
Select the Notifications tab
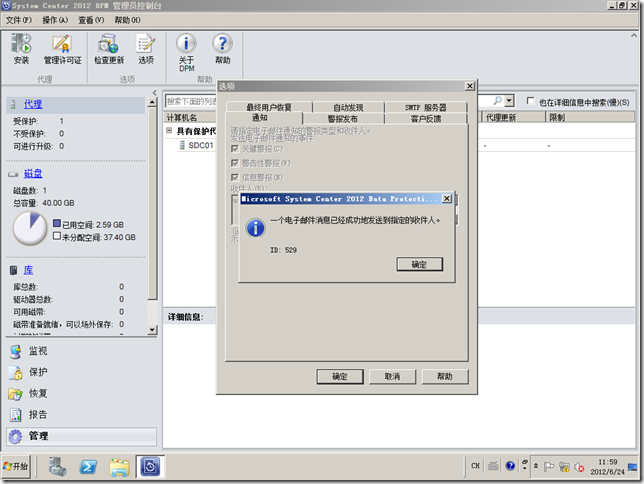(260, 118)
